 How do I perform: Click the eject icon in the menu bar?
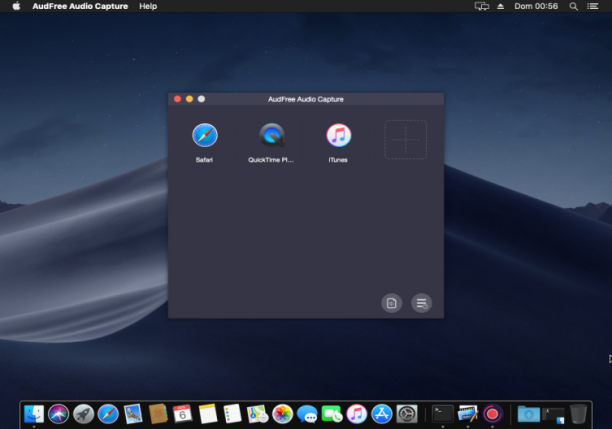point(500,6)
